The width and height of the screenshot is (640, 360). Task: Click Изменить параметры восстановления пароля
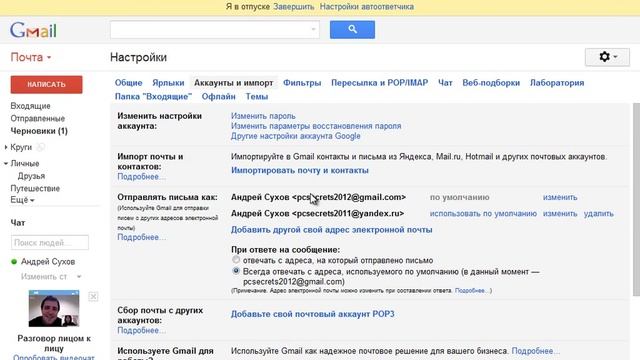click(316, 126)
